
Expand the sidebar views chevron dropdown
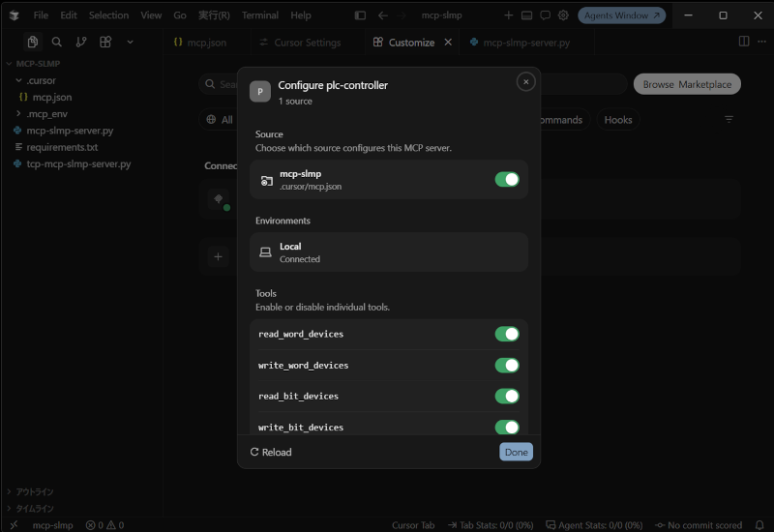coord(130,42)
